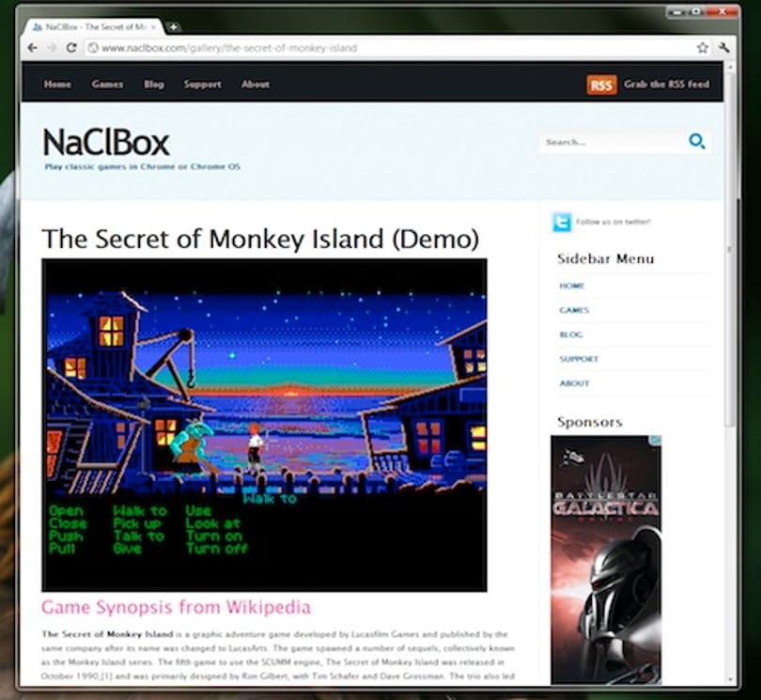Select the "Turn off" verb in the game
Image resolution: width=761 pixels, height=700 pixels.
point(216,549)
